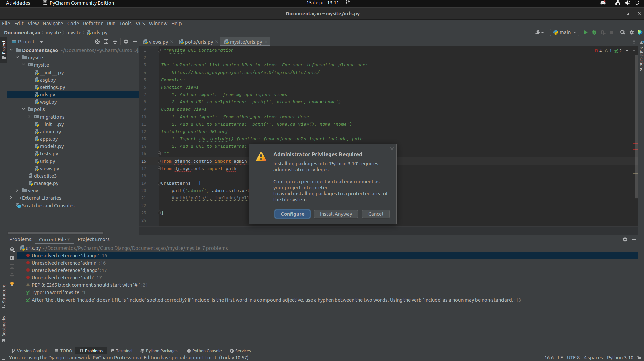Switch to the polls/urls.py editor tab
This screenshot has width=644, height=361.
199,42
